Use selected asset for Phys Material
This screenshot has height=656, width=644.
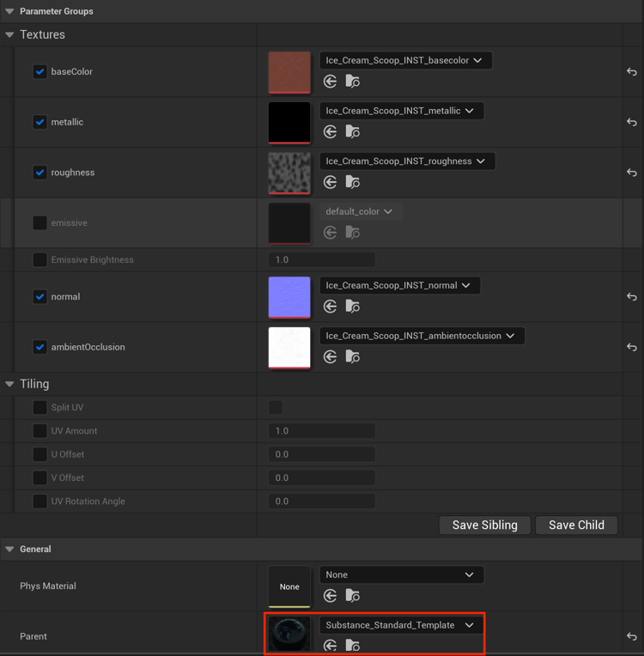[x=331, y=595]
